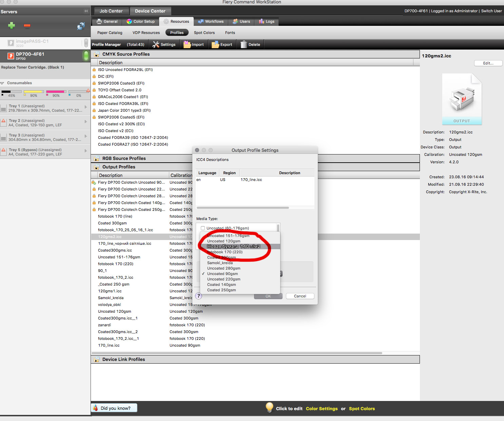This screenshot has height=421, width=504.
Task: Click the Delete trash can icon
Action: pyautogui.click(x=244, y=44)
